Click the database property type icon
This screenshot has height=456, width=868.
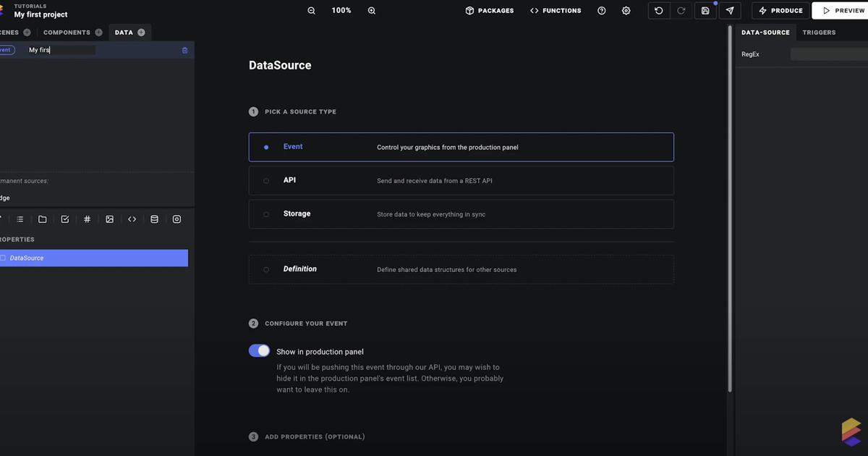(154, 219)
